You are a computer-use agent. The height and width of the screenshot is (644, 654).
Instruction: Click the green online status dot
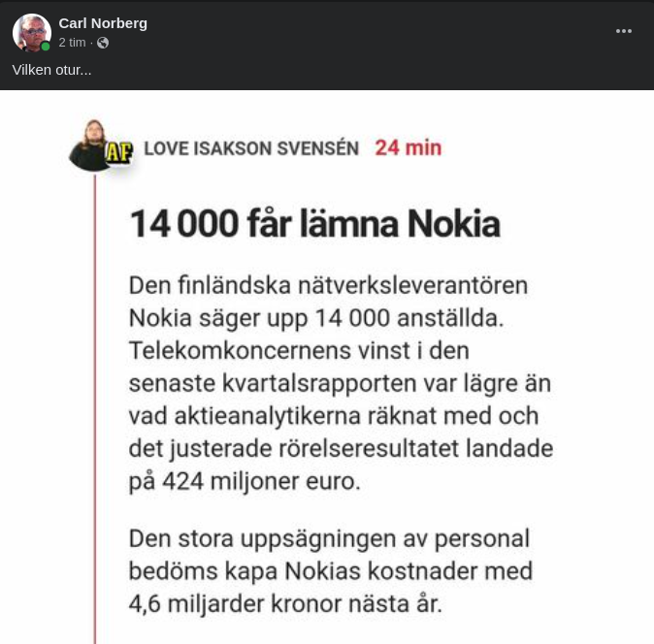(x=46, y=47)
